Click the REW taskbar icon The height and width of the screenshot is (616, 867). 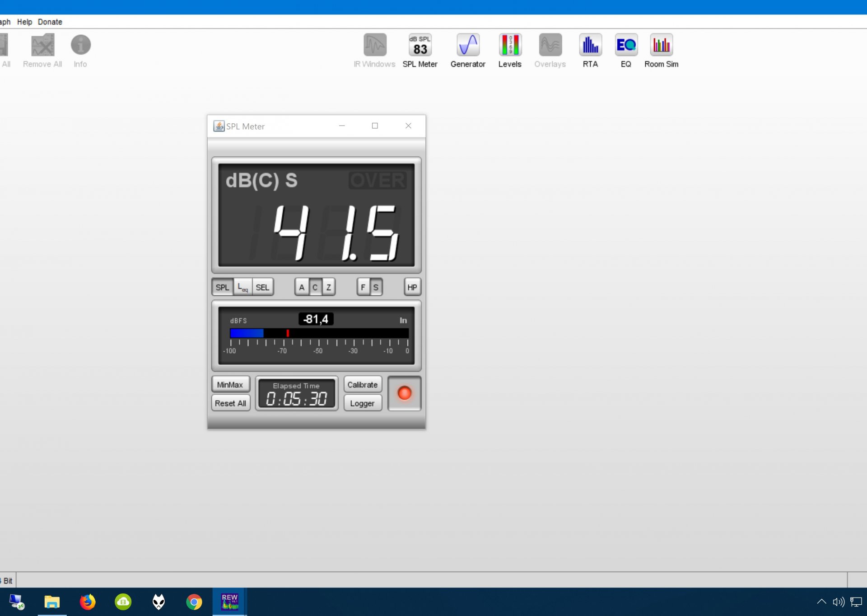pyautogui.click(x=229, y=602)
